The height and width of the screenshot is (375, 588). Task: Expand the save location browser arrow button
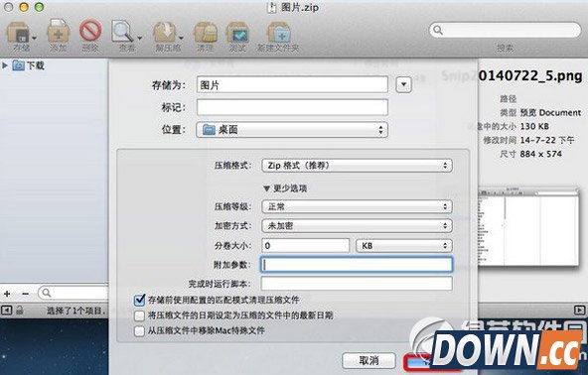403,84
